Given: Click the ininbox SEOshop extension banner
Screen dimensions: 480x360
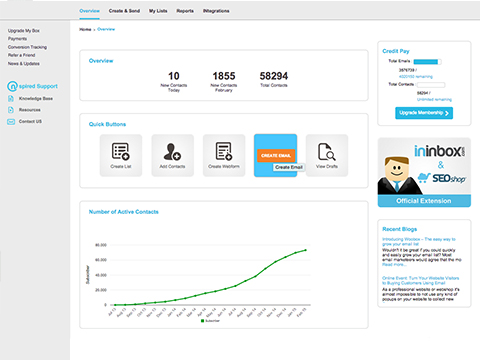Looking at the screenshot, I should (424, 172).
